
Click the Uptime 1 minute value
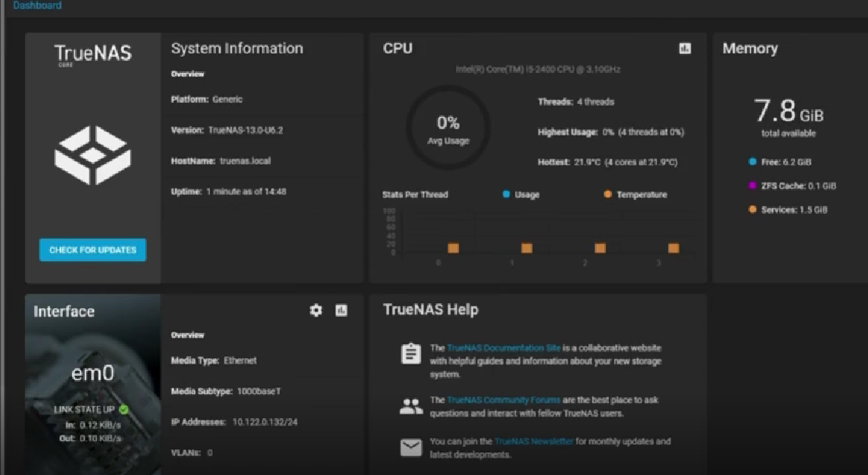[246, 192]
